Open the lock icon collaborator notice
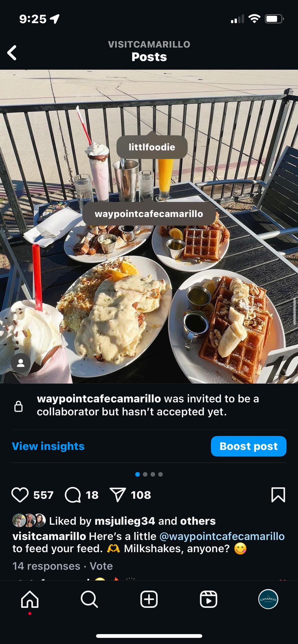The height and width of the screenshot is (644, 298). [18, 406]
